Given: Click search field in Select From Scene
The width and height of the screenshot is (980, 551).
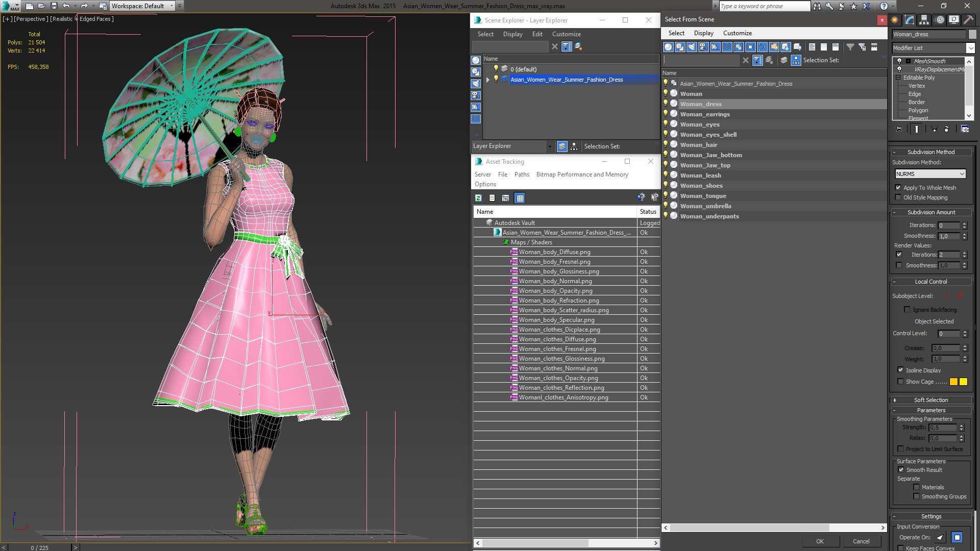Looking at the screenshot, I should (701, 60).
